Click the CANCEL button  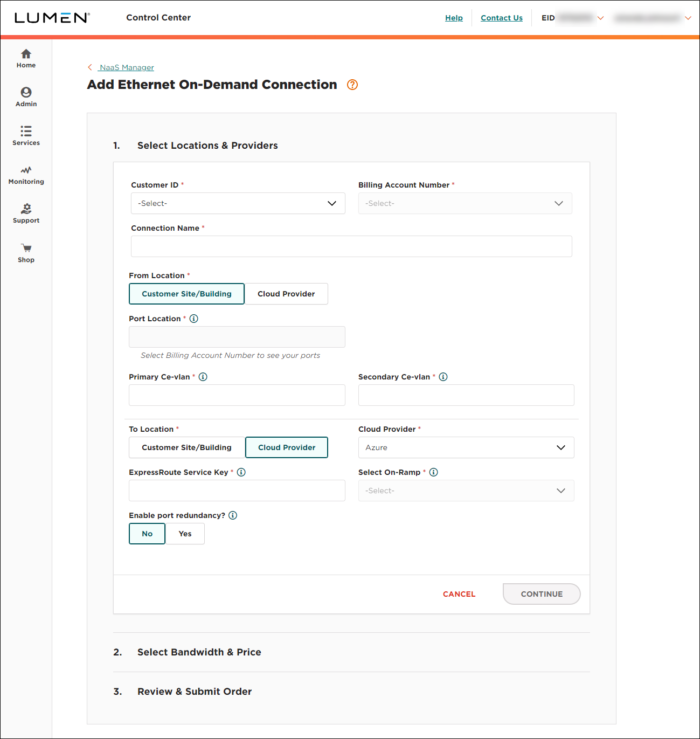pyautogui.click(x=459, y=594)
